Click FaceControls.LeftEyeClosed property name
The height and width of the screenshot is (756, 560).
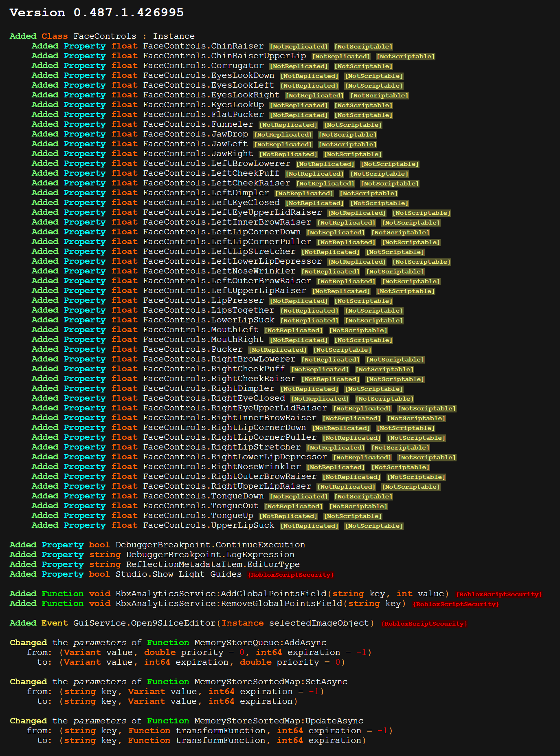tap(211, 203)
